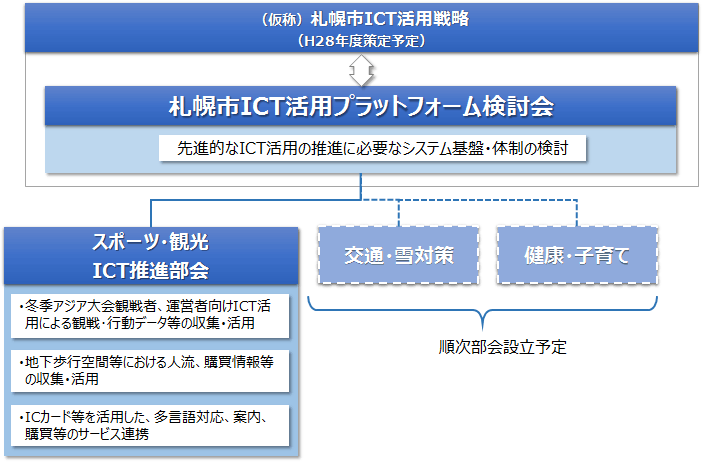Click the 健康・子育て dashed box
The height and width of the screenshot is (462, 702).
tap(577, 255)
